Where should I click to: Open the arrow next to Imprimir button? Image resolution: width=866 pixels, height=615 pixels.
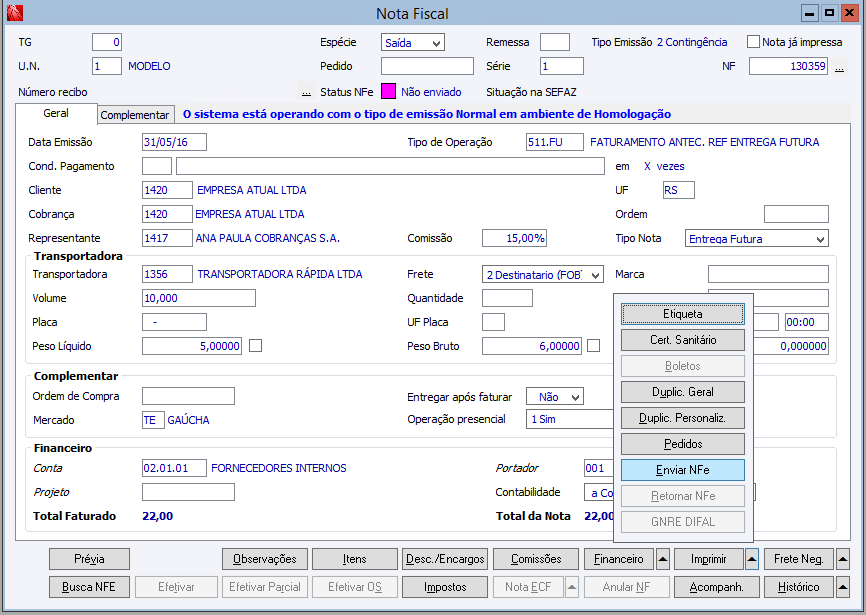(752, 559)
